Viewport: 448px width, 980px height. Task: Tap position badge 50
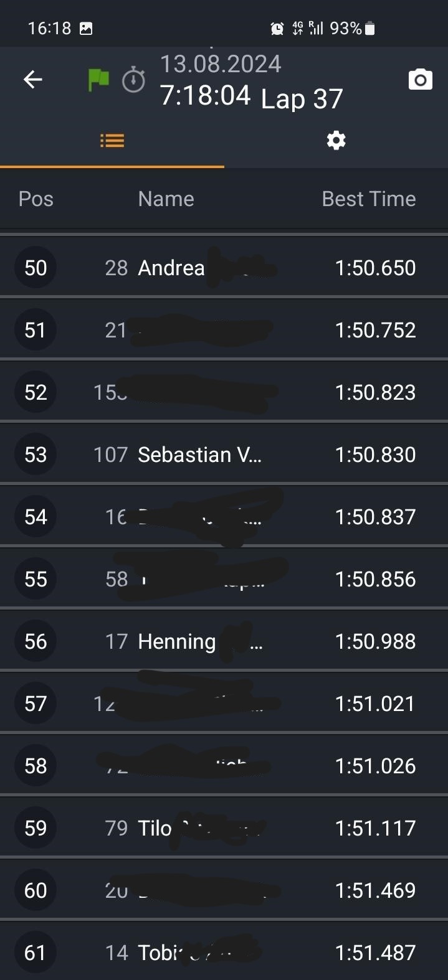click(36, 268)
